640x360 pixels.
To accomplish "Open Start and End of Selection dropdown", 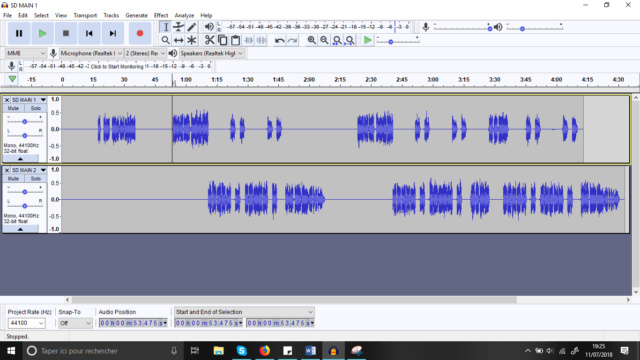I will click(x=244, y=312).
